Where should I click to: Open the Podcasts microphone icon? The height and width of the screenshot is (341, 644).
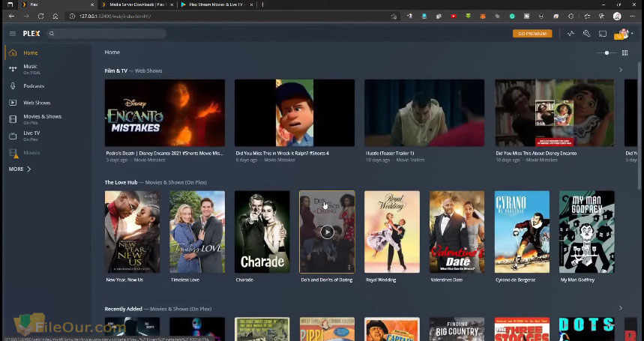coord(13,85)
